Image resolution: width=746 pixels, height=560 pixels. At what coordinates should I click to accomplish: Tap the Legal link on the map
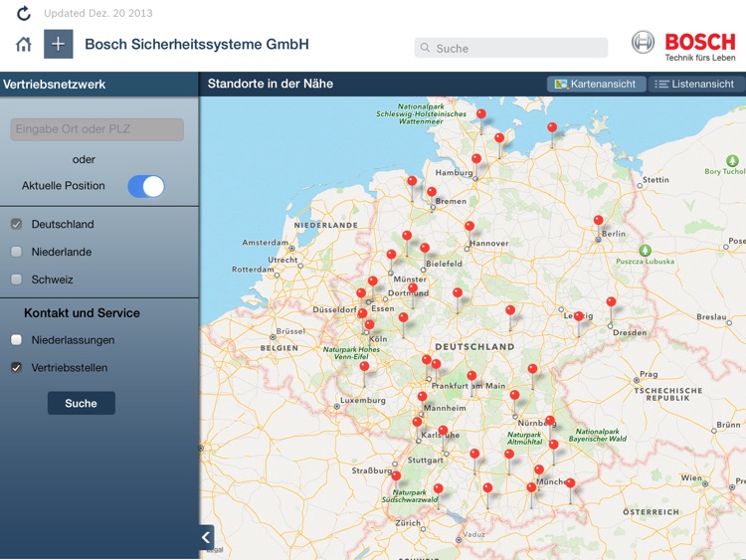(215, 550)
